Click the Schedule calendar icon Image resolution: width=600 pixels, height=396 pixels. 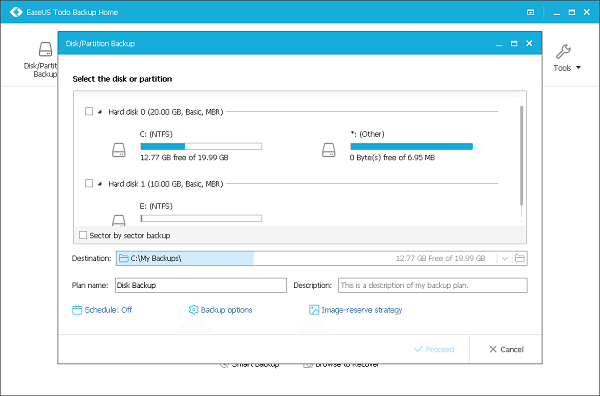[x=77, y=310]
